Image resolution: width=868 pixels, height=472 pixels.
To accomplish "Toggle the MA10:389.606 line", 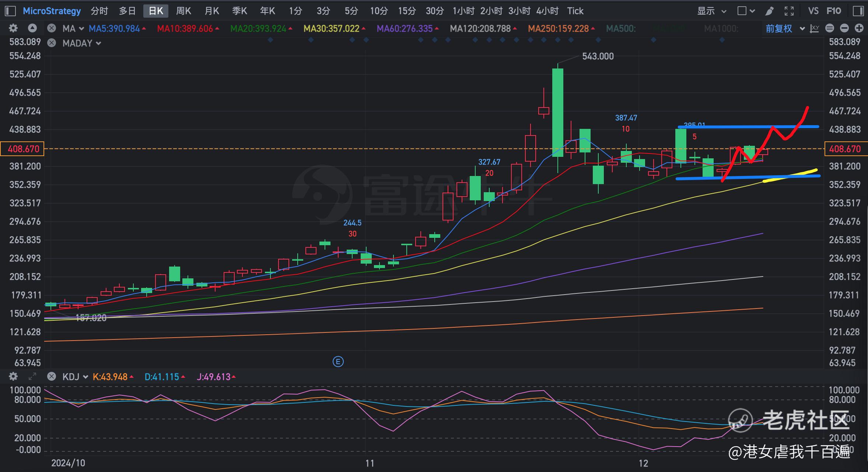I will (188, 28).
